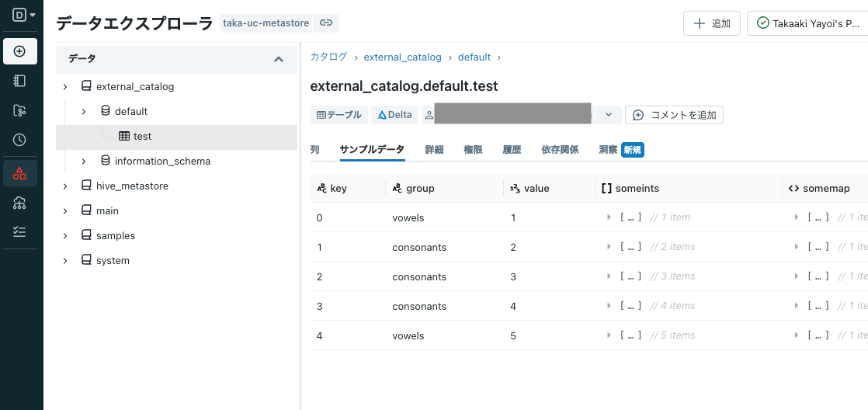Click the metastore link icon
The width and height of the screenshot is (868, 410).
(326, 23)
